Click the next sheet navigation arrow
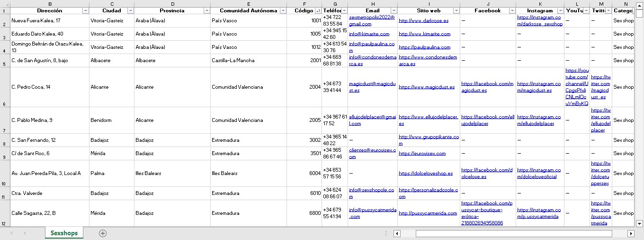The width and height of the screenshot is (644, 240). [x=25, y=233]
